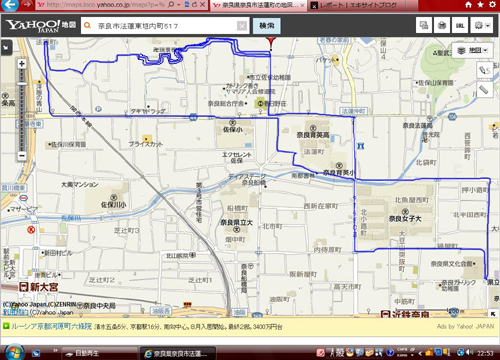Click the 奈良女子大 label on the map
Viewport: 500px width, 360px height.
pyautogui.click(x=405, y=219)
